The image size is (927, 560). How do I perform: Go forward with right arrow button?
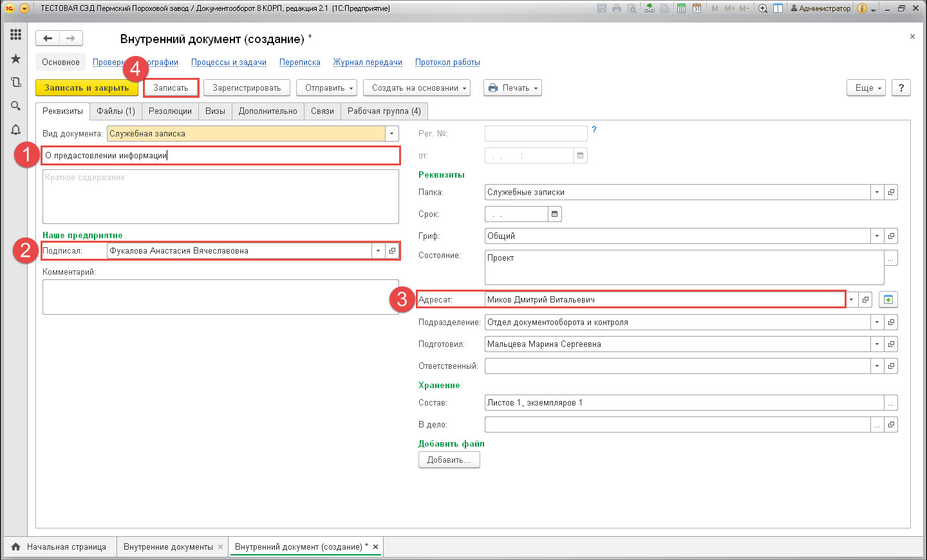[x=71, y=39]
